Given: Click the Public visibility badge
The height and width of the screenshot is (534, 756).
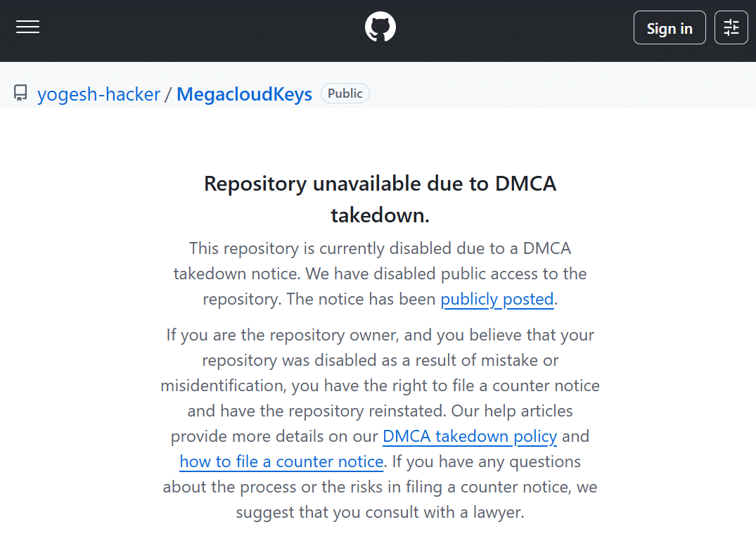Looking at the screenshot, I should click(345, 94).
